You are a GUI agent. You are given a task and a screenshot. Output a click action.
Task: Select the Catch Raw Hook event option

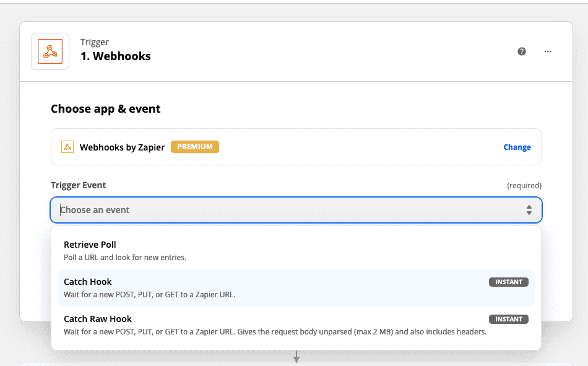(x=296, y=325)
